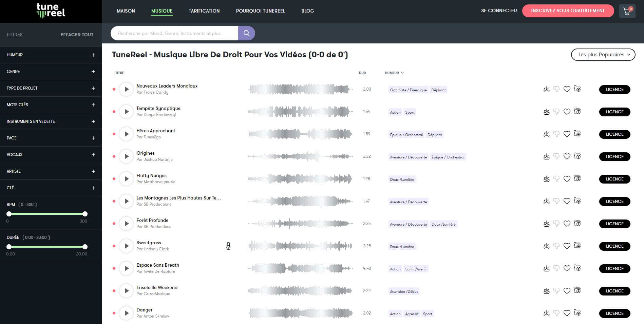
Task: Add Danger to a playlist folder
Action: tap(577, 313)
